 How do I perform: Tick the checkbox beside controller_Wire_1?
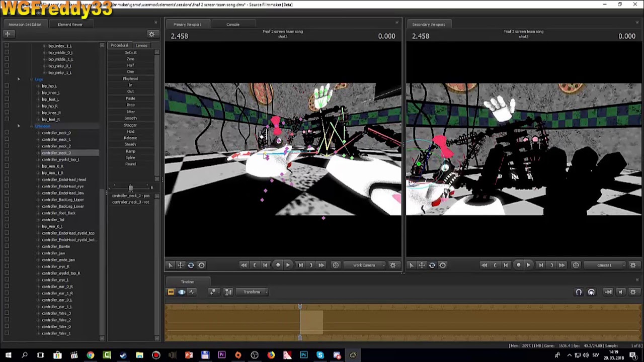[x=7, y=333]
